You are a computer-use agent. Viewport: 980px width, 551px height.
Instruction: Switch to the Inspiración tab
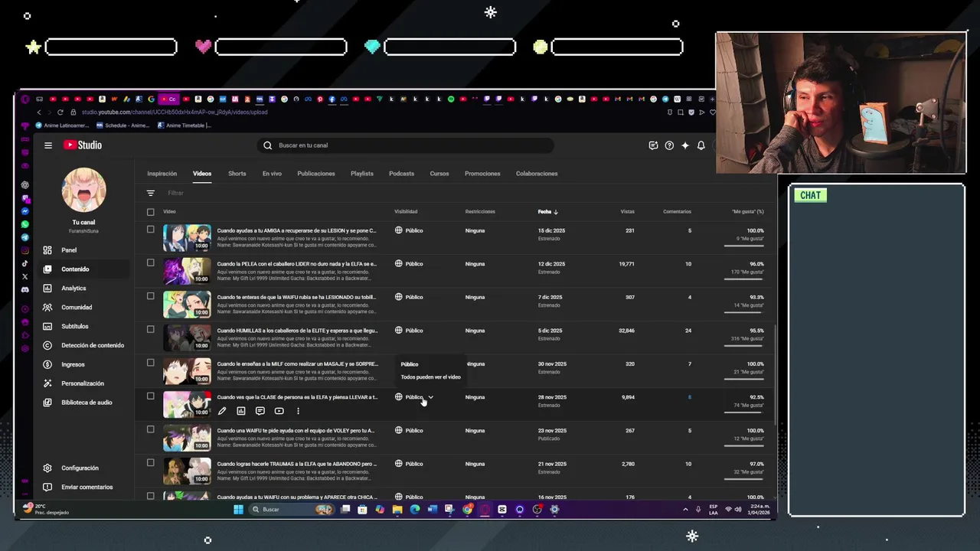pyautogui.click(x=162, y=174)
